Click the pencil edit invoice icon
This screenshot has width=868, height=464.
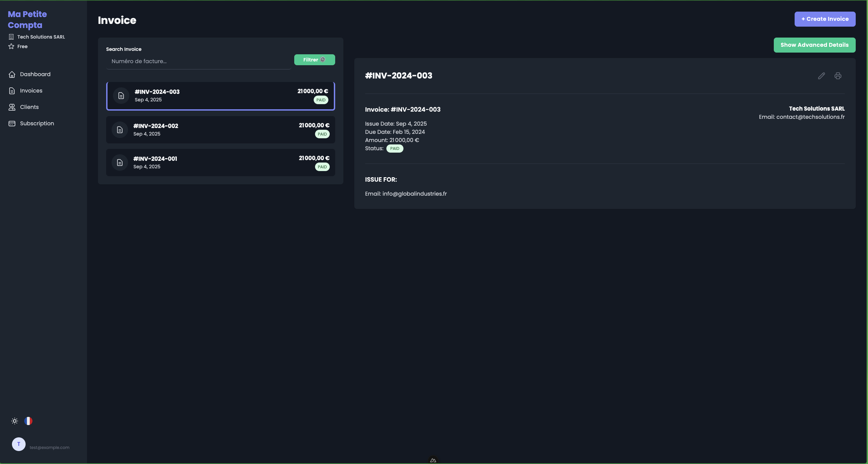[821, 76]
